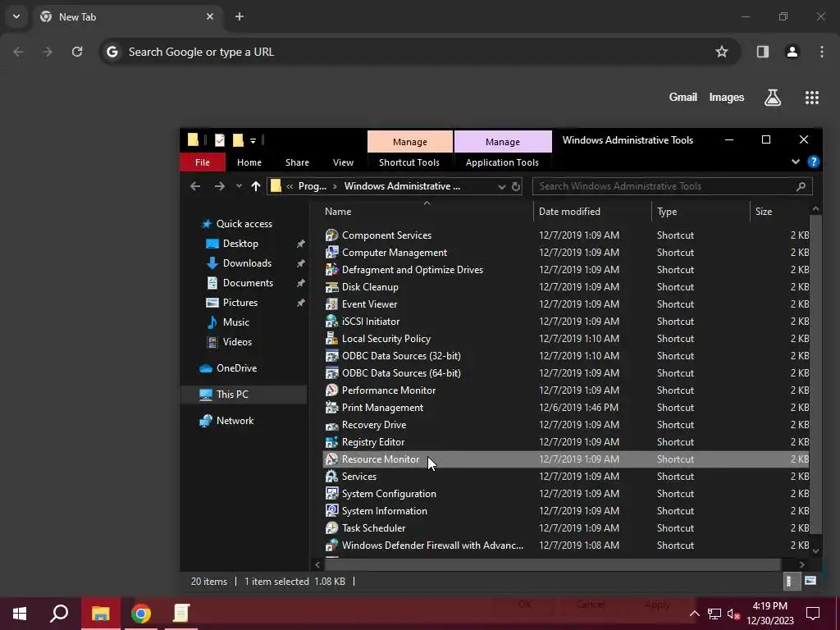Viewport: 840px width, 630px height.
Task: Open Network in navigation pane
Action: [235, 421]
